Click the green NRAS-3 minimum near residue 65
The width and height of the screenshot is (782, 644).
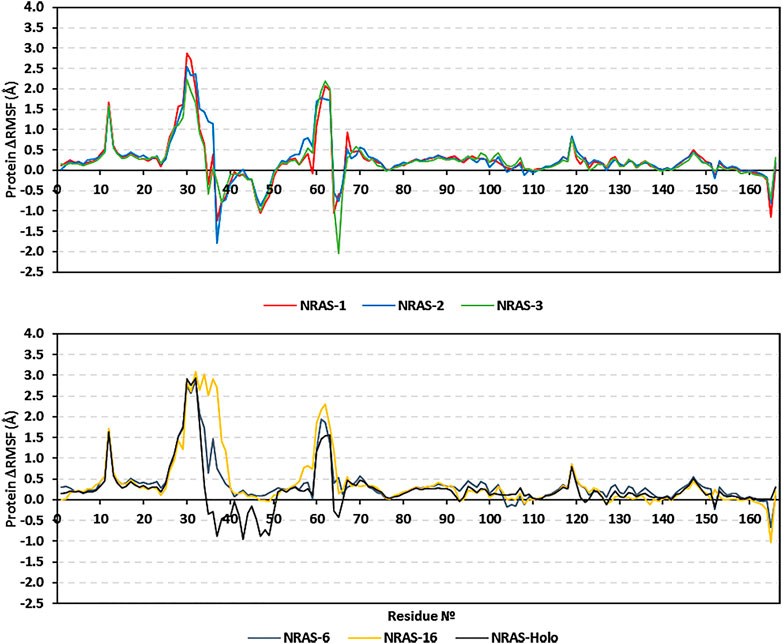pyautogui.click(x=339, y=253)
